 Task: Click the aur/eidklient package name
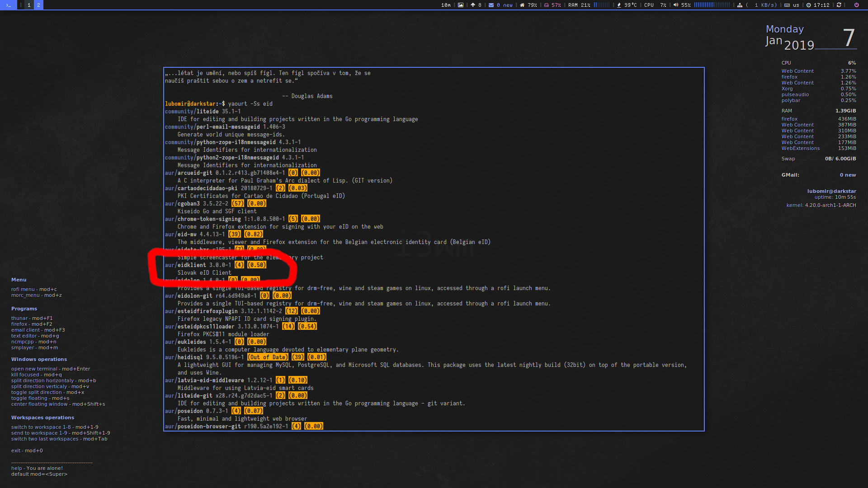(185, 265)
